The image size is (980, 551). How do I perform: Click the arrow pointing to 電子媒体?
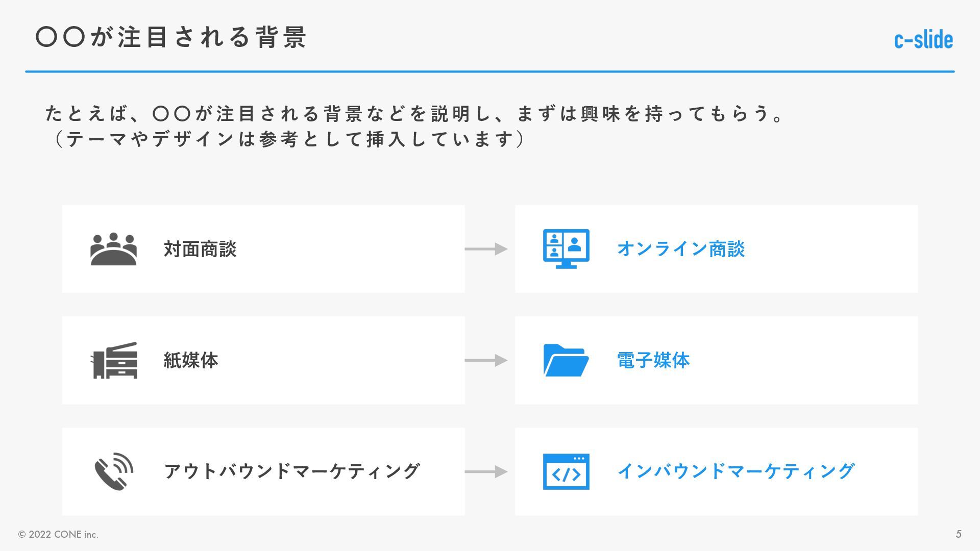[486, 360]
